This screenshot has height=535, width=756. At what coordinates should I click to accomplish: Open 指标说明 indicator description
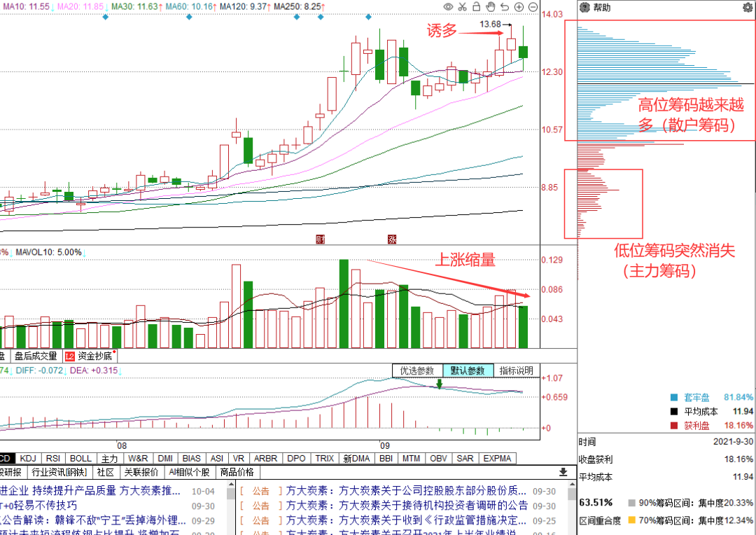click(516, 370)
